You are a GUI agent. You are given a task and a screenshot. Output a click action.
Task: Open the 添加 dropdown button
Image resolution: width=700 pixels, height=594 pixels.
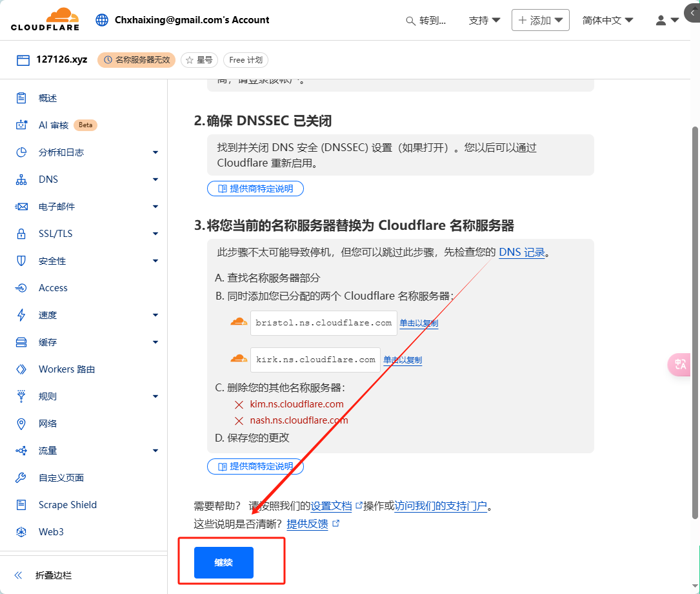pyautogui.click(x=540, y=20)
